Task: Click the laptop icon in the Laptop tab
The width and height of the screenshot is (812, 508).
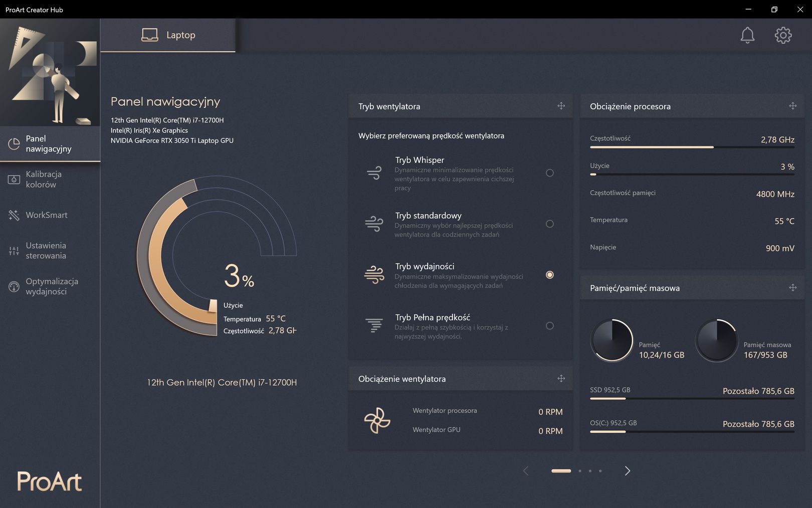Action: click(x=149, y=35)
